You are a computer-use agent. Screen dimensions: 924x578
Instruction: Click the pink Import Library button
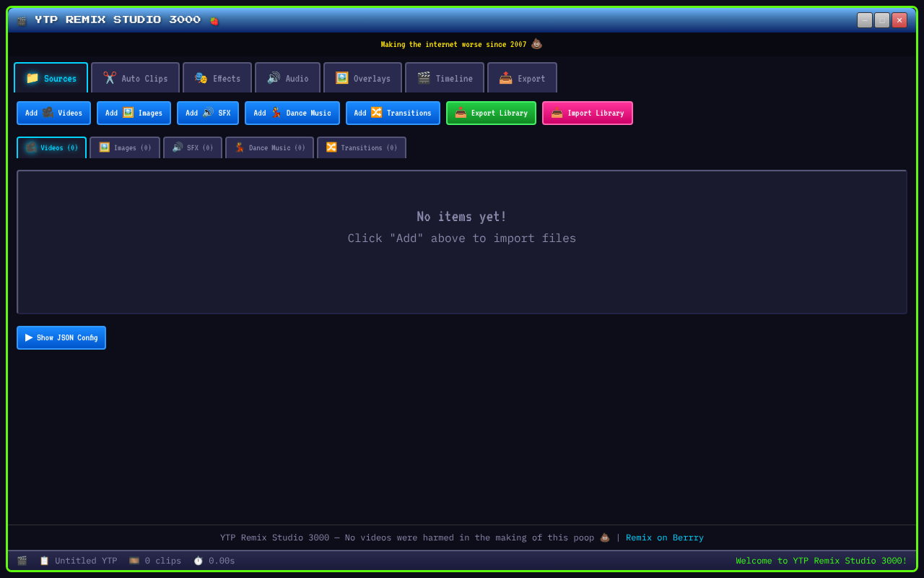coord(588,113)
